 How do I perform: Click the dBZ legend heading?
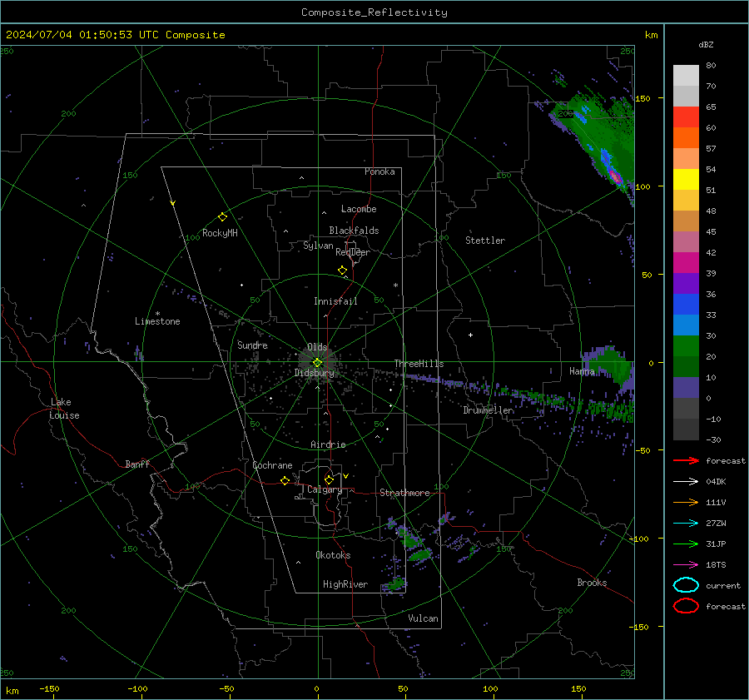pos(706,45)
